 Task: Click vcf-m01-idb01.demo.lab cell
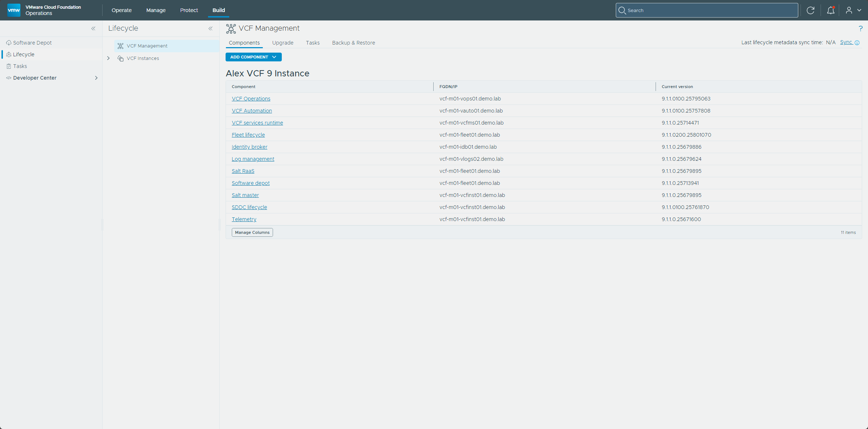tap(468, 147)
